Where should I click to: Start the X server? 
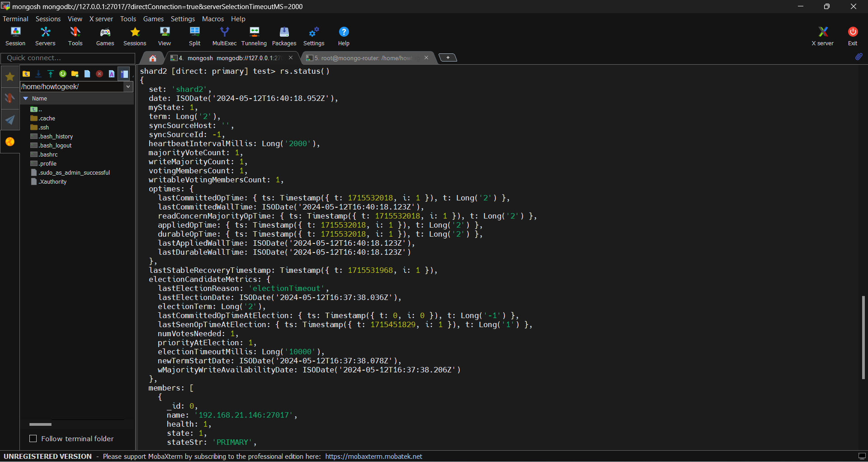(x=822, y=36)
